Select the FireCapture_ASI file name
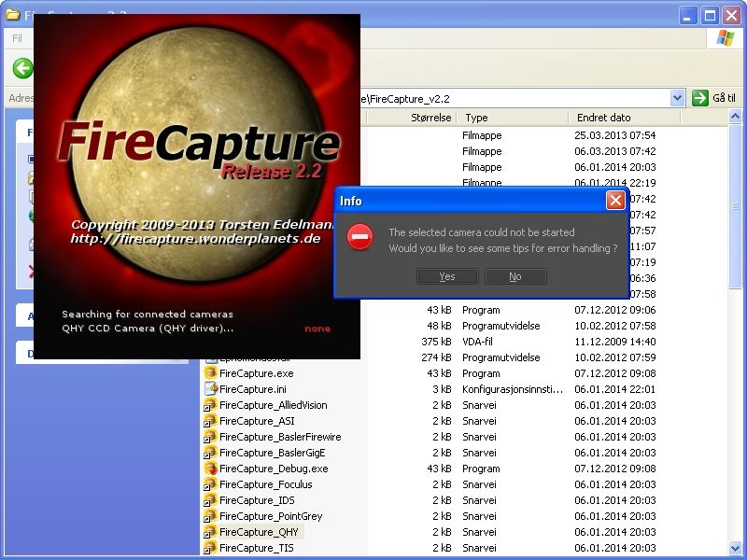Screen dimensions: 747x560 (257, 421)
